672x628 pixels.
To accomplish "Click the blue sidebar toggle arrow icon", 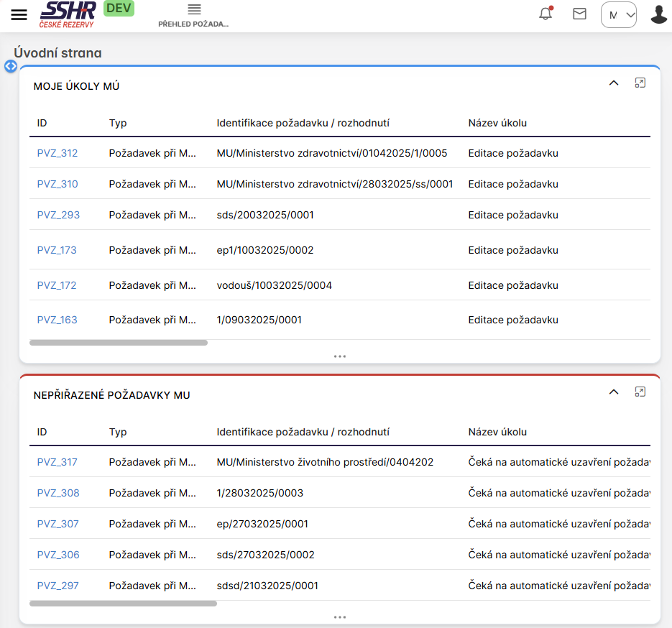I will click(11, 66).
